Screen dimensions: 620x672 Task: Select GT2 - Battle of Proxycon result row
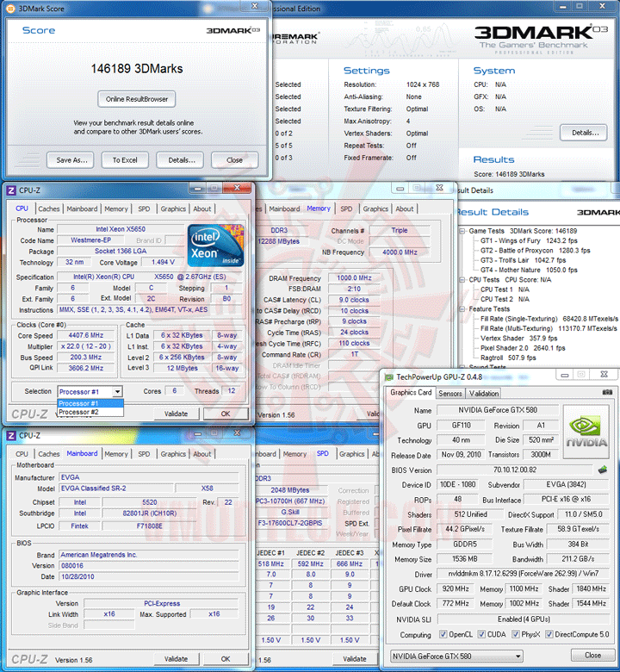click(x=535, y=251)
